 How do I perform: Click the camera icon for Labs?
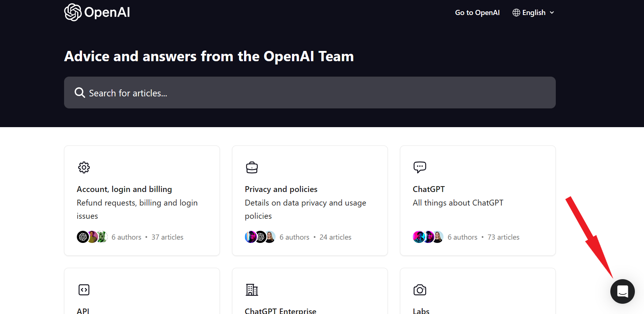click(420, 290)
